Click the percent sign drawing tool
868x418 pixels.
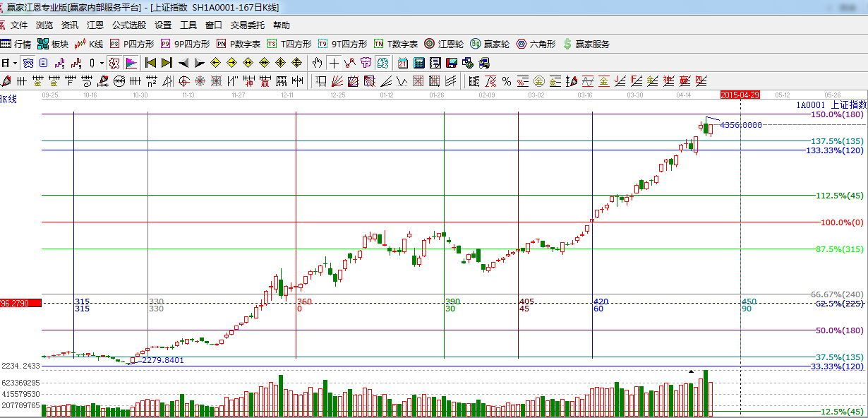[506, 81]
